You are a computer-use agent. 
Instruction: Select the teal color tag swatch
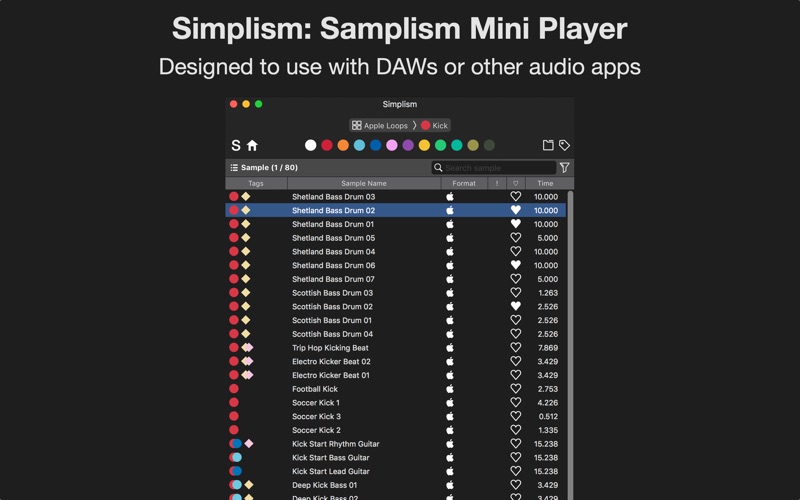click(457, 145)
